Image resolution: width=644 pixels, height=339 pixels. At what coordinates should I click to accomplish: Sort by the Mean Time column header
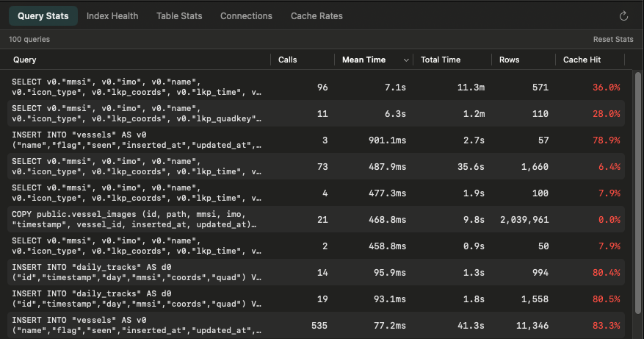coord(364,60)
